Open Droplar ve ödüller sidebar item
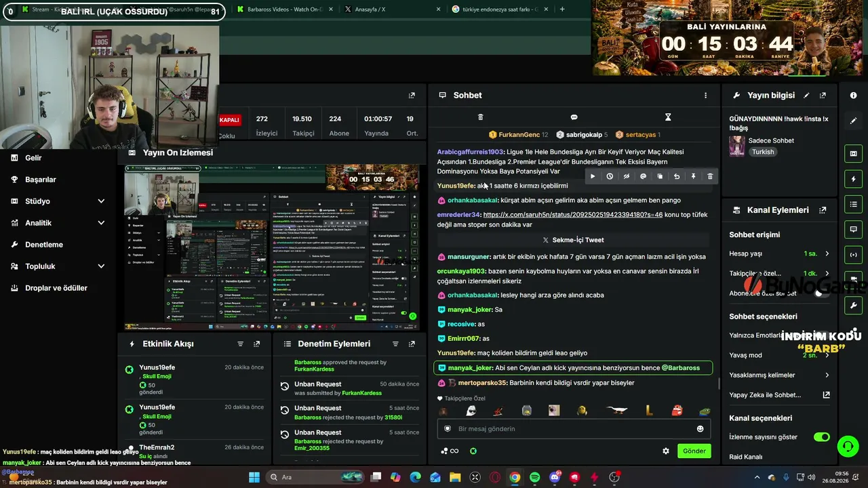The width and height of the screenshot is (868, 488). [56, 288]
